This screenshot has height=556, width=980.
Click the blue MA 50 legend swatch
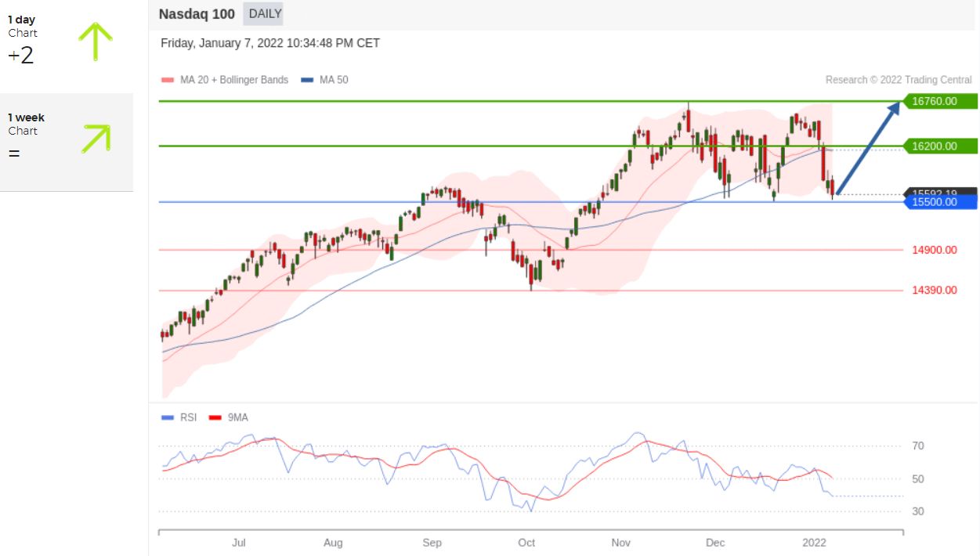point(307,80)
